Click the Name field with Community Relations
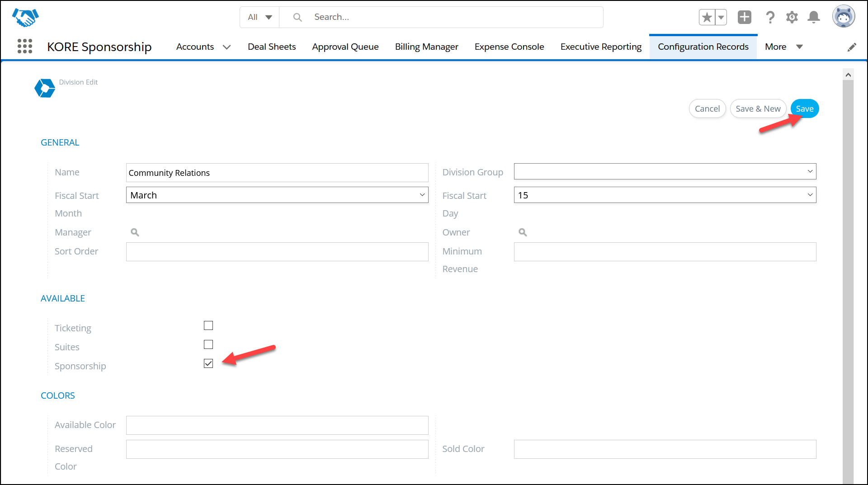 (x=277, y=173)
